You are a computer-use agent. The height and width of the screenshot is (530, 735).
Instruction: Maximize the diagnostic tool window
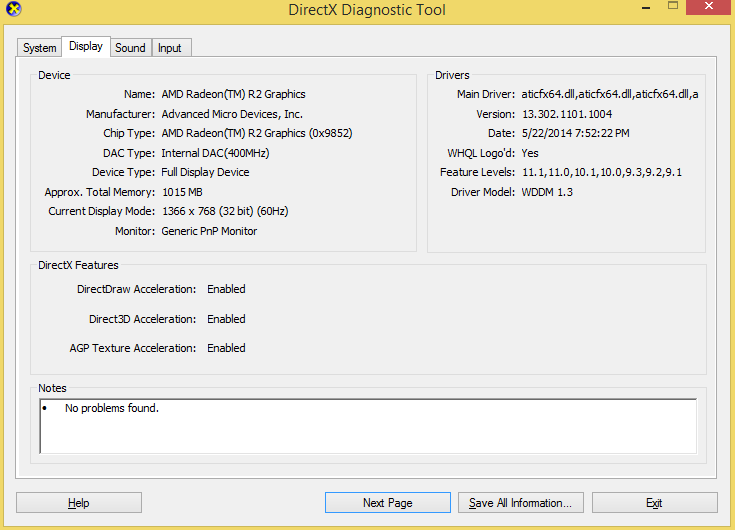point(673,6)
